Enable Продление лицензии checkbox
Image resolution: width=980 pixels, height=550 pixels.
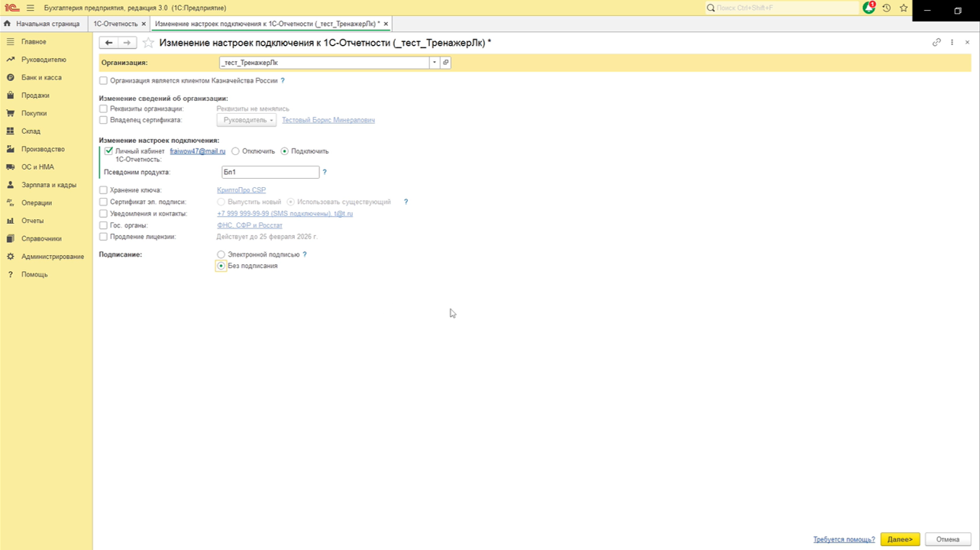point(103,237)
